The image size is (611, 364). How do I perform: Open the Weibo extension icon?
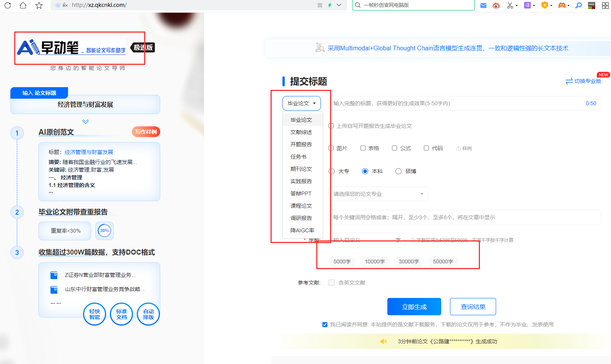496,5
